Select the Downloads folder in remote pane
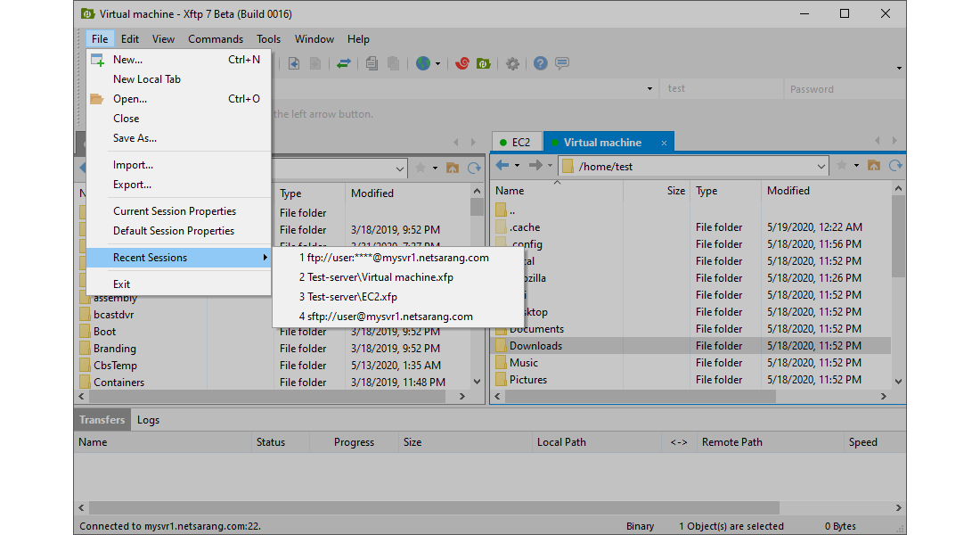This screenshot has width=980, height=535. (x=692, y=346)
